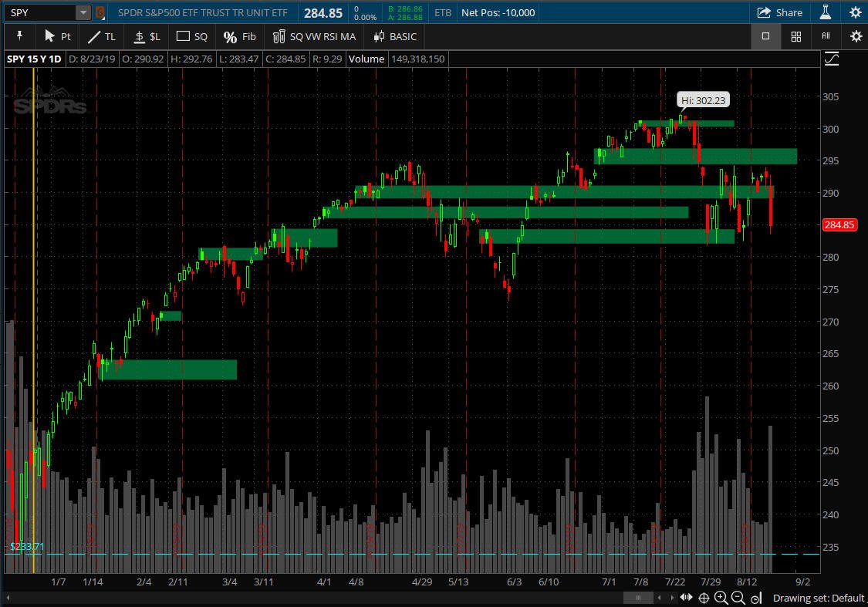Open the flask Studies icon in header
Image resolution: width=868 pixels, height=607 pixels.
[x=826, y=12]
